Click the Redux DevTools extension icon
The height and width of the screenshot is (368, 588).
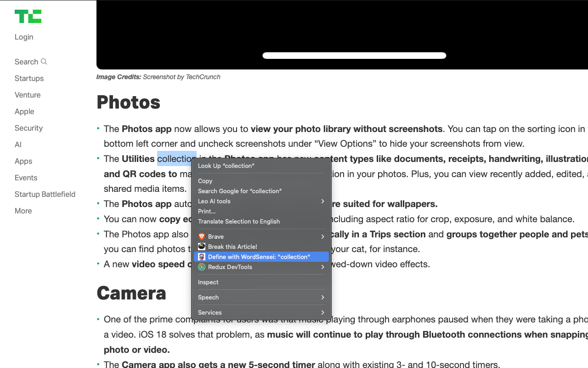click(202, 267)
